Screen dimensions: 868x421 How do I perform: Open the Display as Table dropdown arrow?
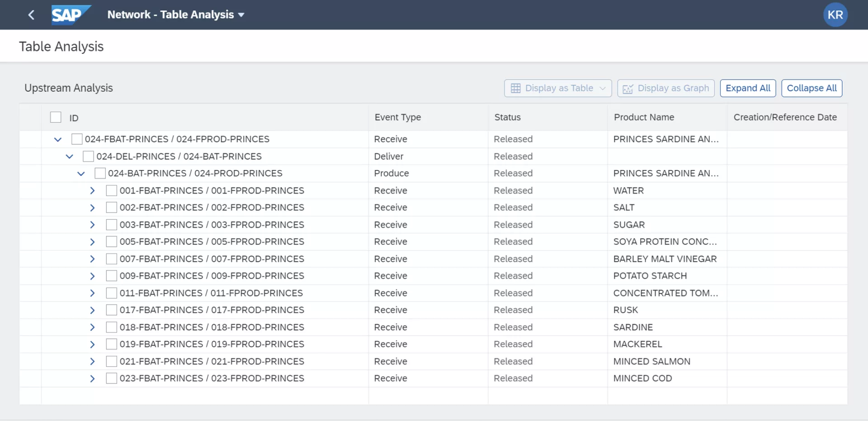point(603,88)
